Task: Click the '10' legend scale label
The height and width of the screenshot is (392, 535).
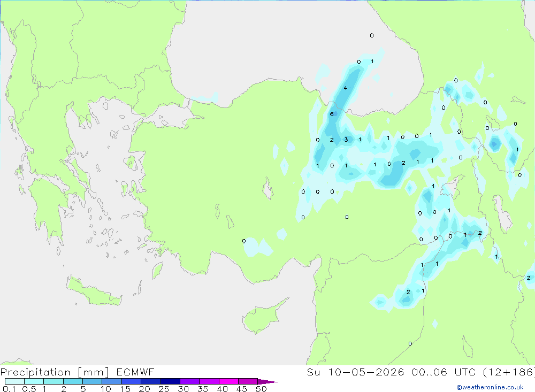Action: click(106, 389)
